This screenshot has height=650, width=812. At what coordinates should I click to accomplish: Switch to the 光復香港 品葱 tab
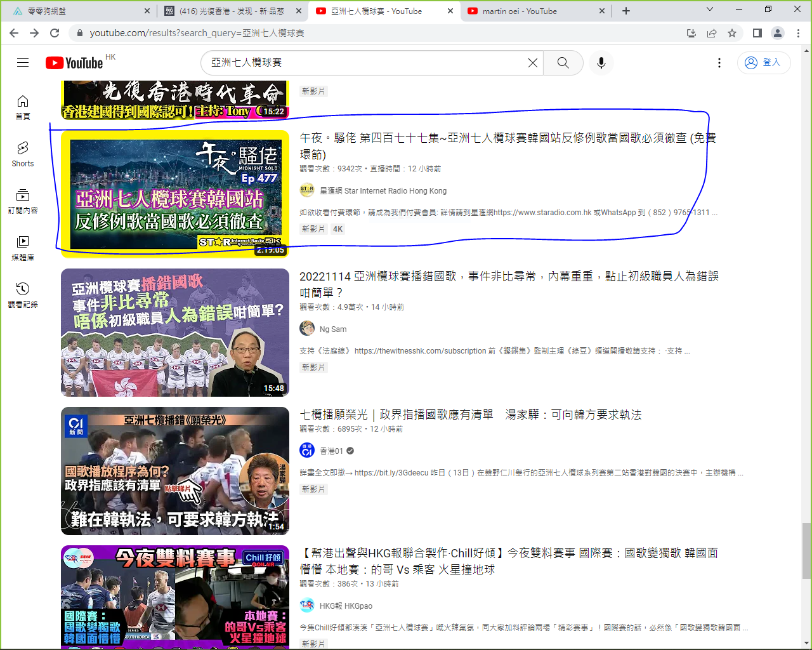(x=232, y=11)
